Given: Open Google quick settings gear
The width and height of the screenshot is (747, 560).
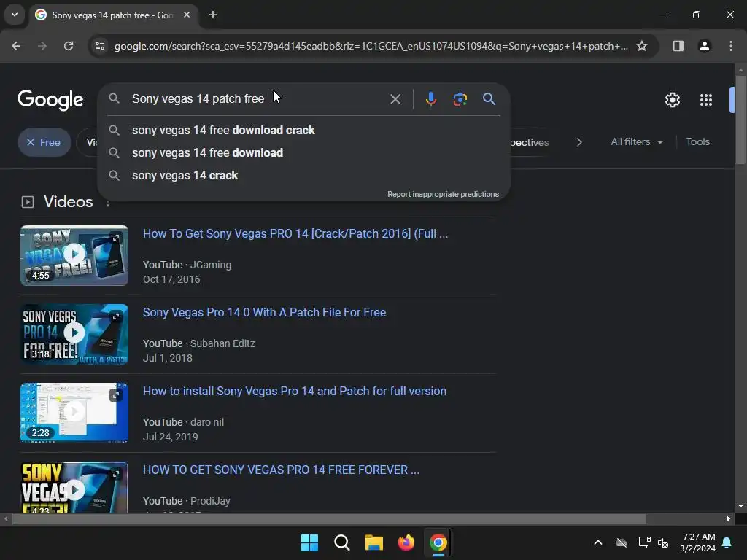Looking at the screenshot, I should coord(672,100).
